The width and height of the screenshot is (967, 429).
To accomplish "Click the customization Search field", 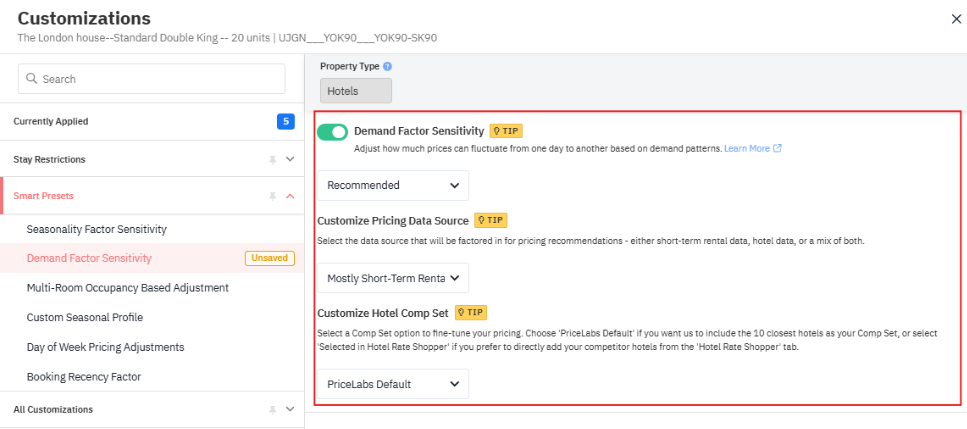I will coord(152,79).
